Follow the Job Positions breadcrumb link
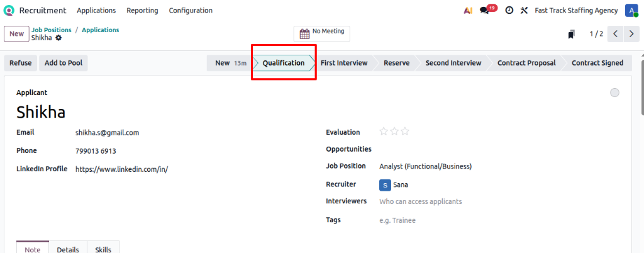644x253 pixels. tap(52, 30)
